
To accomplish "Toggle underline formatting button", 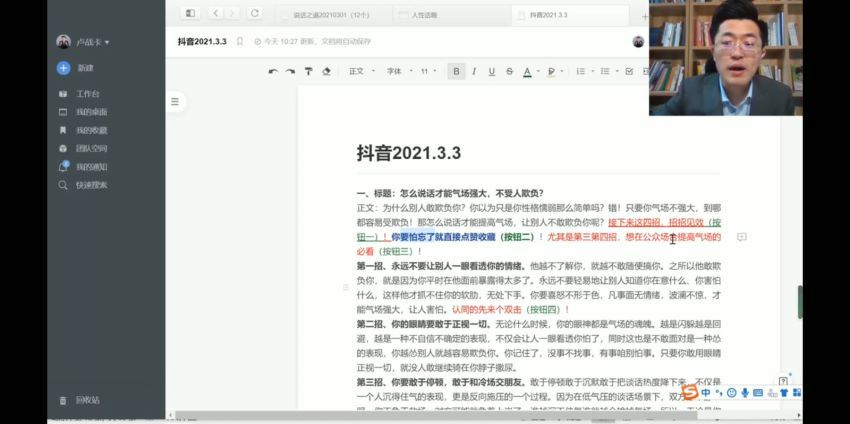I will pyautogui.click(x=492, y=72).
